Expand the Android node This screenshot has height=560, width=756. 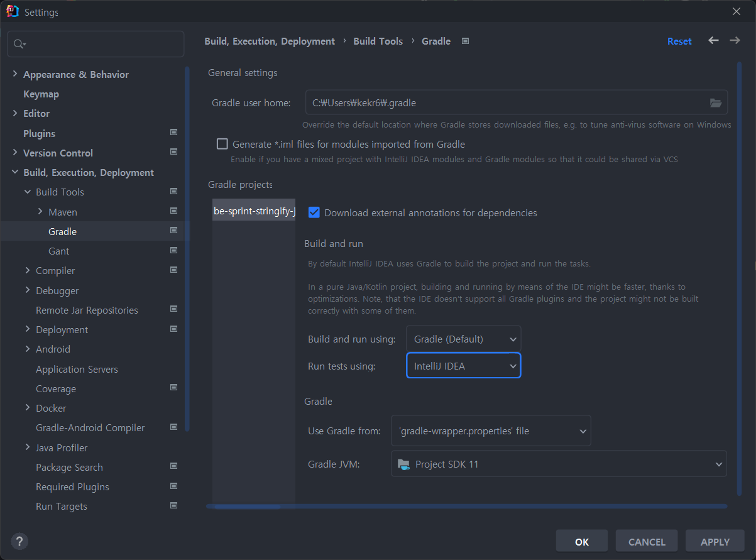[x=28, y=349]
